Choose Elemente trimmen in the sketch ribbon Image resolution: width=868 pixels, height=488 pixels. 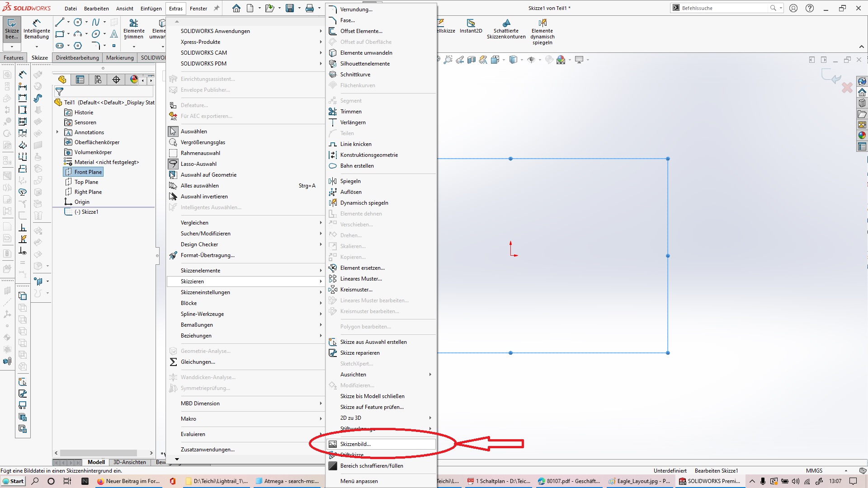[134, 30]
